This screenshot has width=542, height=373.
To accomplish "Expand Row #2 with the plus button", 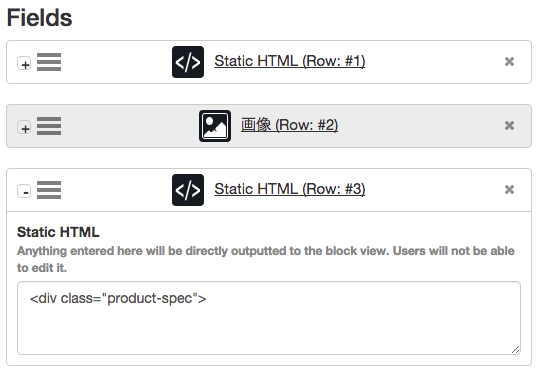I will pyautogui.click(x=24, y=128).
